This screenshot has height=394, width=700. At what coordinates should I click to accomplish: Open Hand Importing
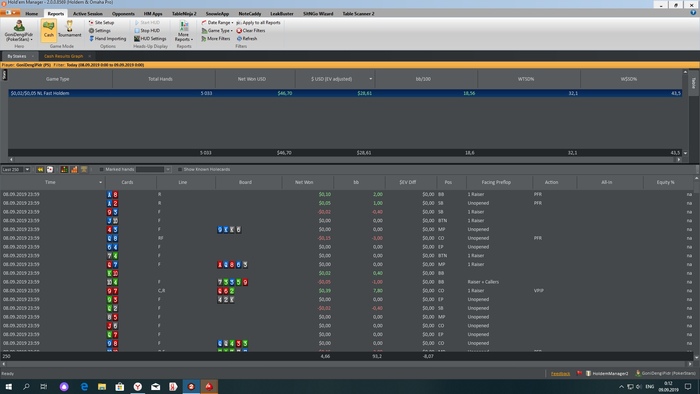point(107,38)
